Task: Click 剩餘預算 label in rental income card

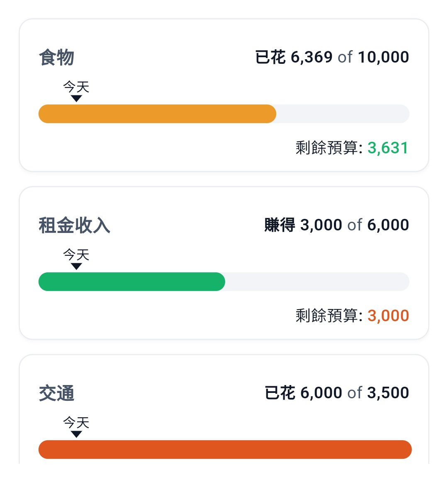Action: 329,315
